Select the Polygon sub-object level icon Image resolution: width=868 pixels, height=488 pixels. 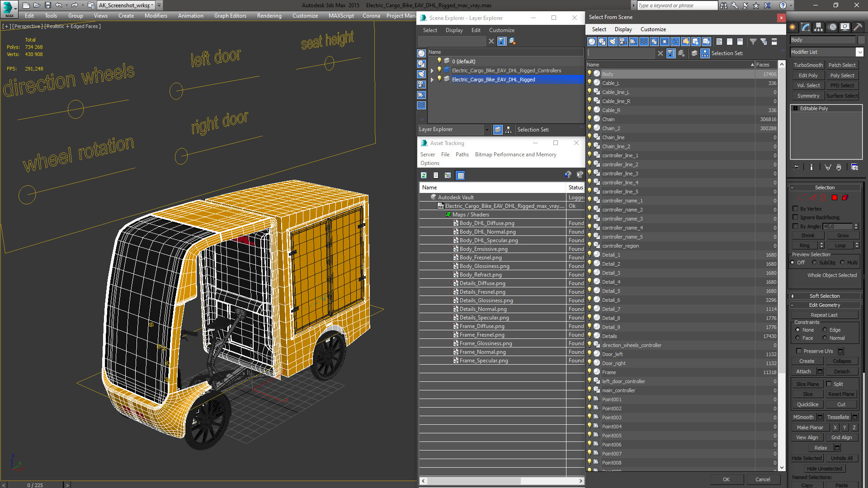tap(835, 197)
